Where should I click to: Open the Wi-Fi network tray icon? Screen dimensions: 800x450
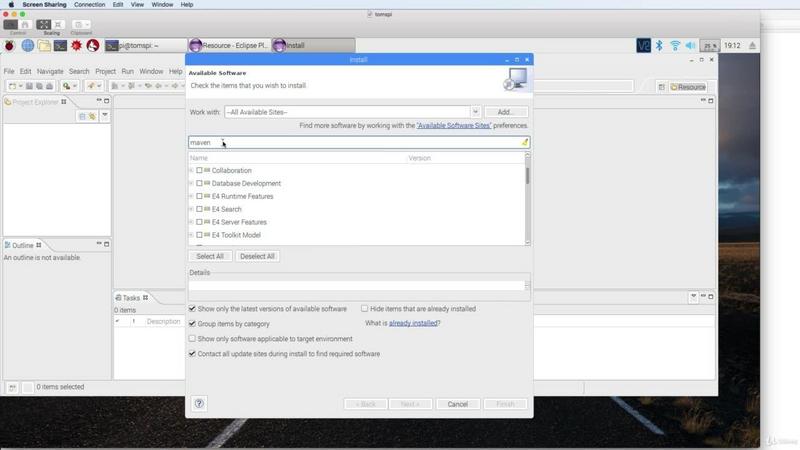675,45
